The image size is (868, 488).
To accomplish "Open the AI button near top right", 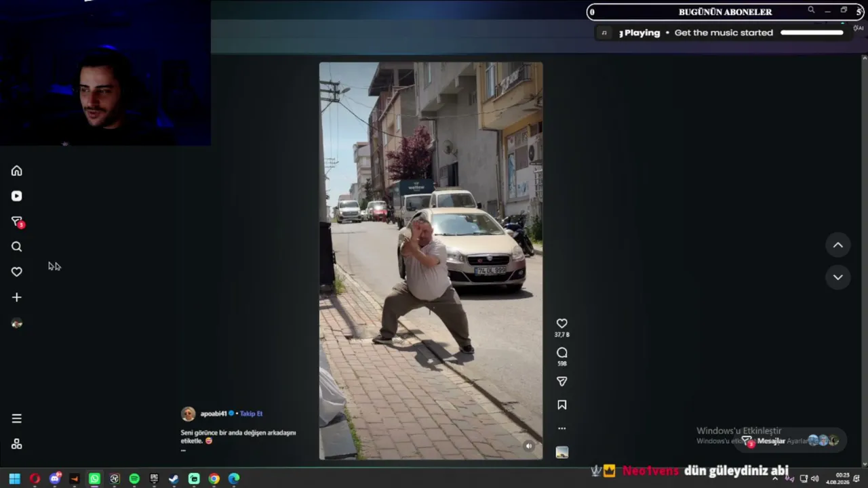I will [x=859, y=28].
